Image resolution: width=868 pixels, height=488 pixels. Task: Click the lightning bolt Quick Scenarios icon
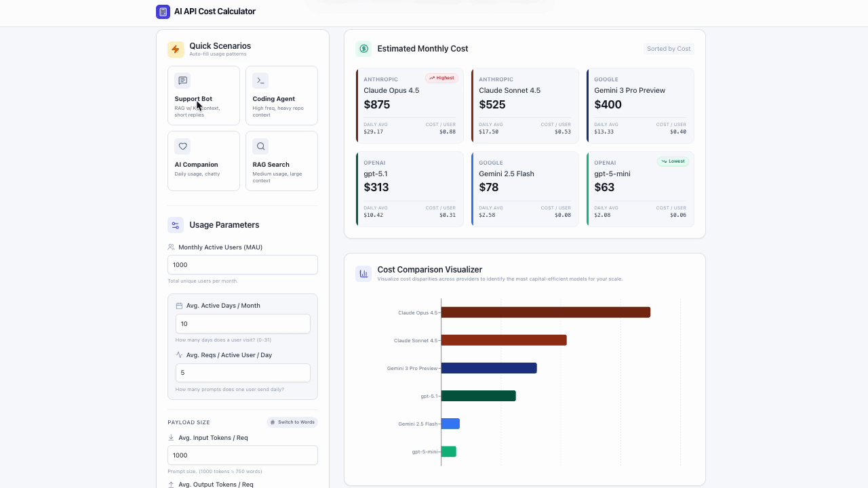point(176,48)
